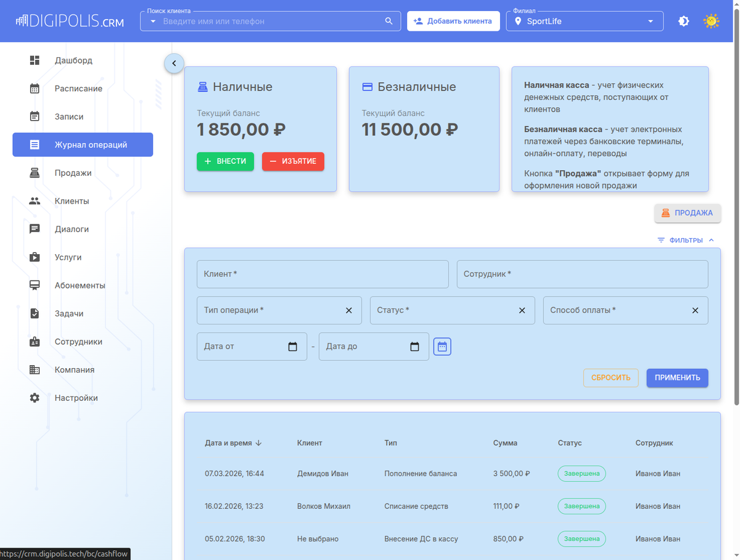The image size is (740, 560).
Task: Clear the Способ оплаты filter with X
Action: [x=696, y=310]
